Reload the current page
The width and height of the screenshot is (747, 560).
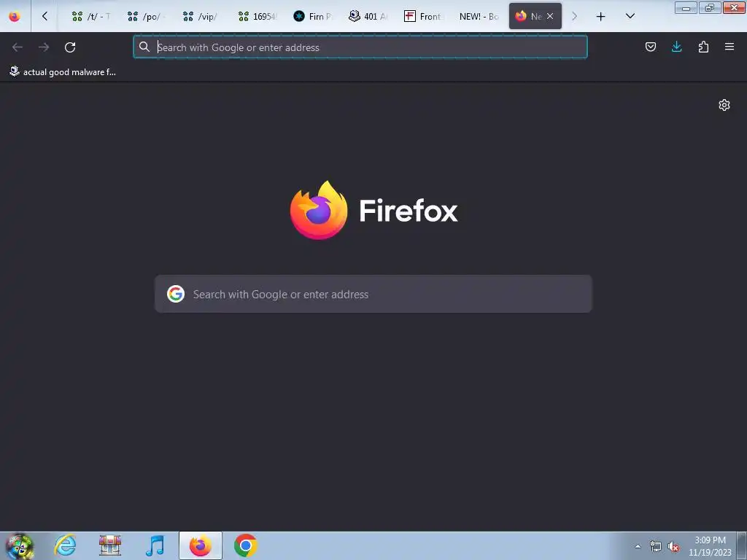[70, 47]
